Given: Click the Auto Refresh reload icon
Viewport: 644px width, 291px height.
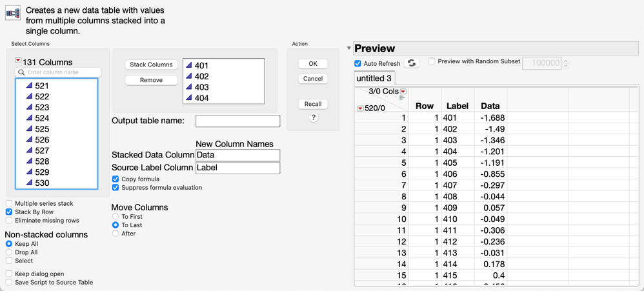Looking at the screenshot, I should [x=411, y=63].
